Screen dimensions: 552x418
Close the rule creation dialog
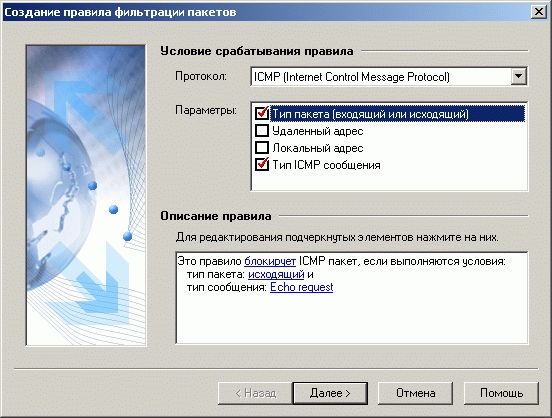pyautogui.click(x=539, y=12)
